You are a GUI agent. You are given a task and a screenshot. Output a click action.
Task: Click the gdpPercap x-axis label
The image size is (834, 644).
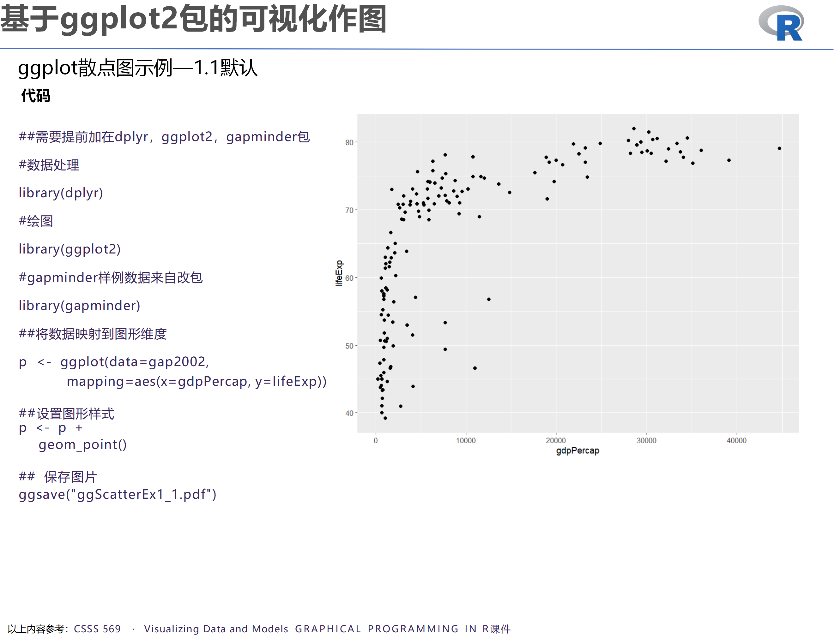pos(577,450)
